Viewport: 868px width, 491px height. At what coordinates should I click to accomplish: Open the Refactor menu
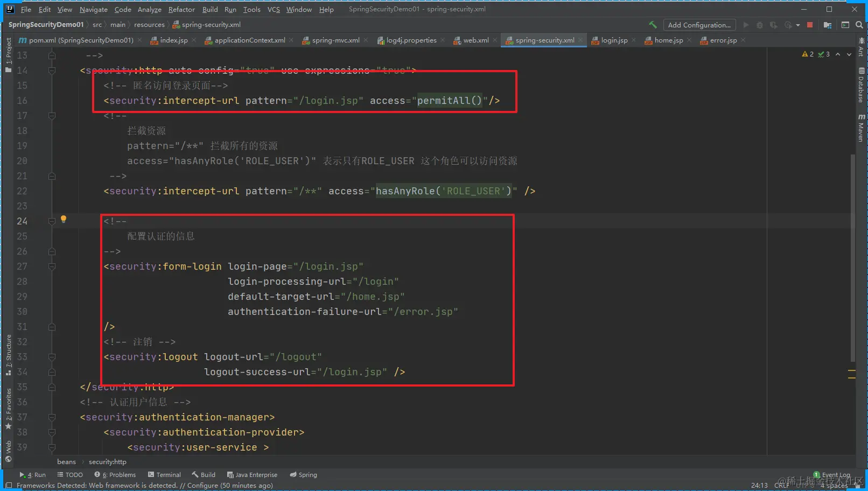pyautogui.click(x=181, y=9)
